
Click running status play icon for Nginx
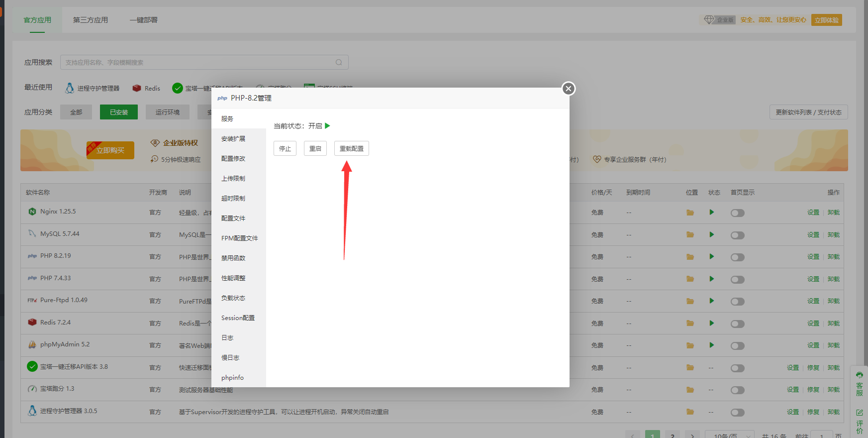712,212
